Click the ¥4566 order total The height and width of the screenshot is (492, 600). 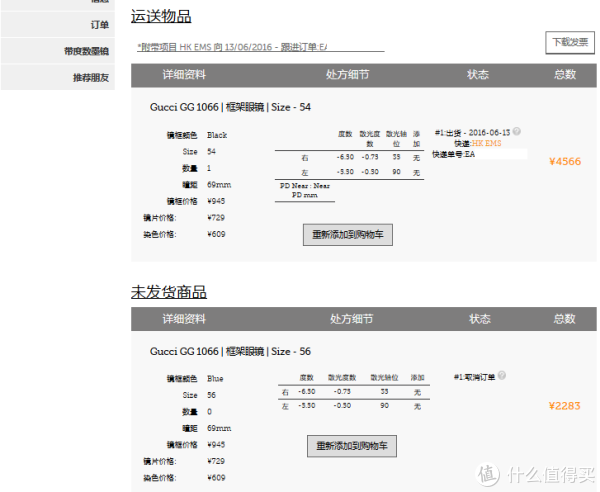tap(564, 161)
